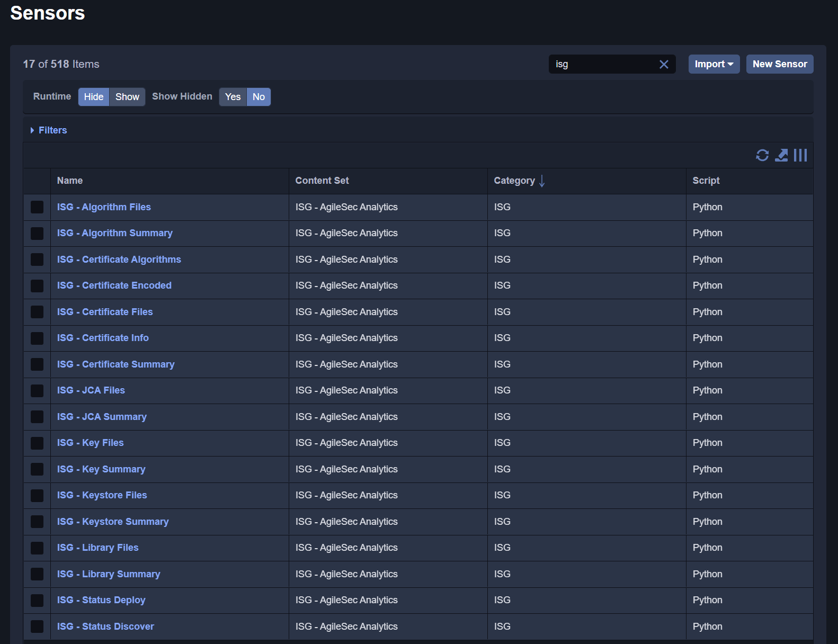This screenshot has height=644, width=838.
Task: View the ISG - JCA Files sensor
Action: (x=91, y=390)
